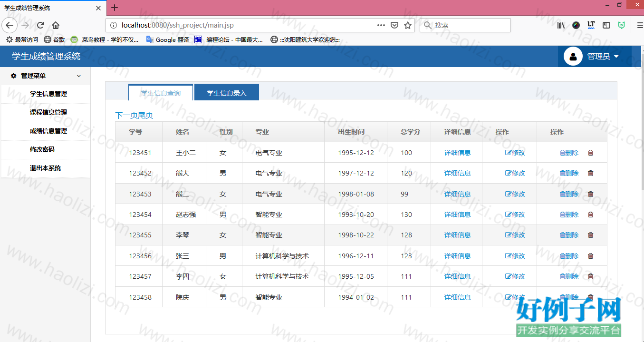Select browser tab 学生成绩管理系统
The width and height of the screenshot is (644, 342).
[x=53, y=8]
